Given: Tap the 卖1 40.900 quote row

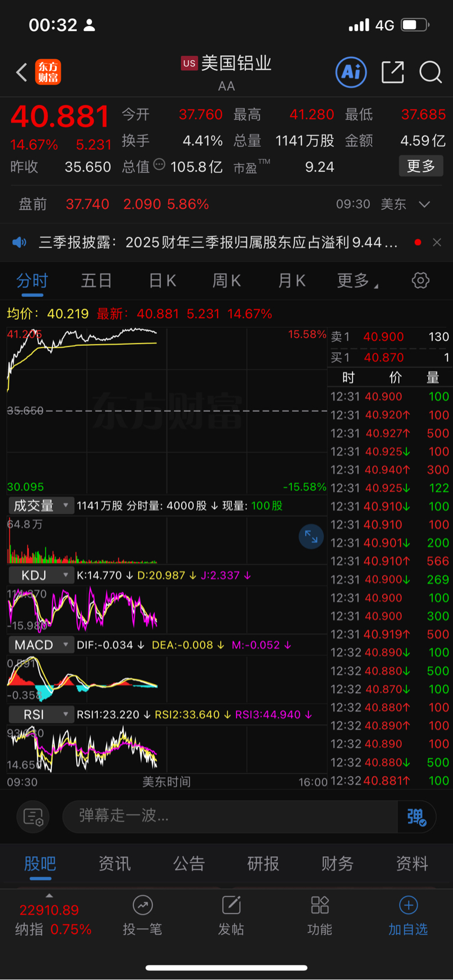Looking at the screenshot, I should (x=390, y=337).
